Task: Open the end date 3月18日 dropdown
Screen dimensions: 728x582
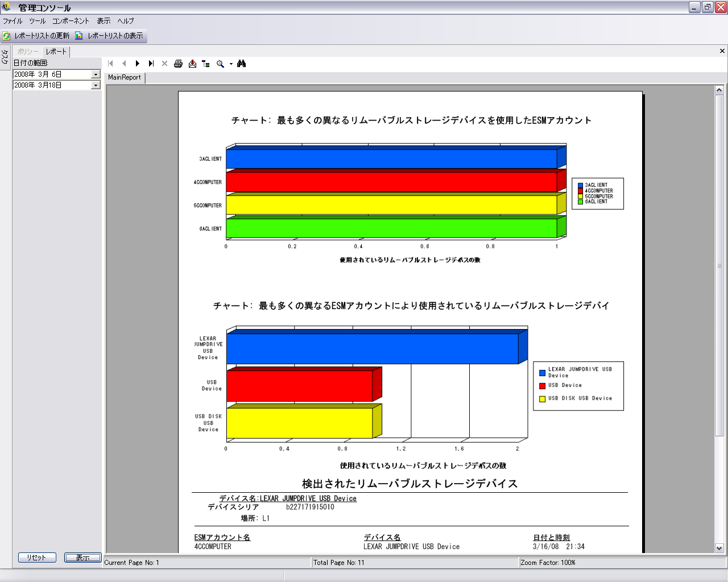Action: (x=96, y=85)
